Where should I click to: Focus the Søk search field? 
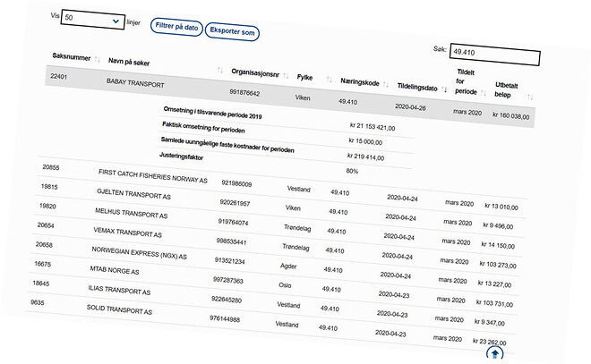[x=495, y=55]
